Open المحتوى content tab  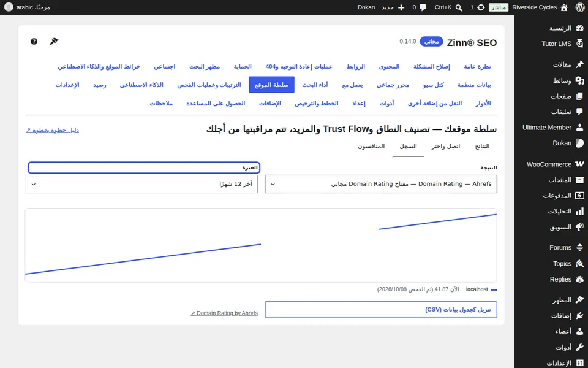point(390,66)
